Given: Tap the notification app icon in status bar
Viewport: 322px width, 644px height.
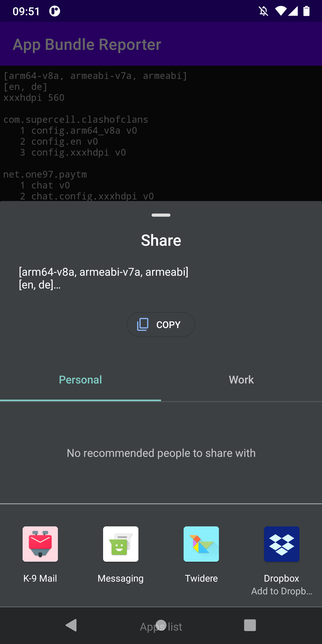Looking at the screenshot, I should tap(55, 11).
